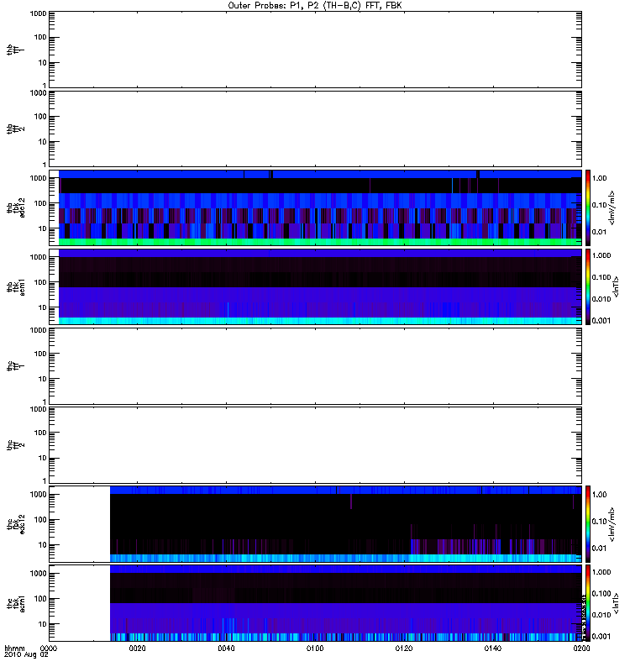The image size is (630, 672).
Task: Click the 'thc fff 2' y-axis panel label
Action: coord(15,445)
